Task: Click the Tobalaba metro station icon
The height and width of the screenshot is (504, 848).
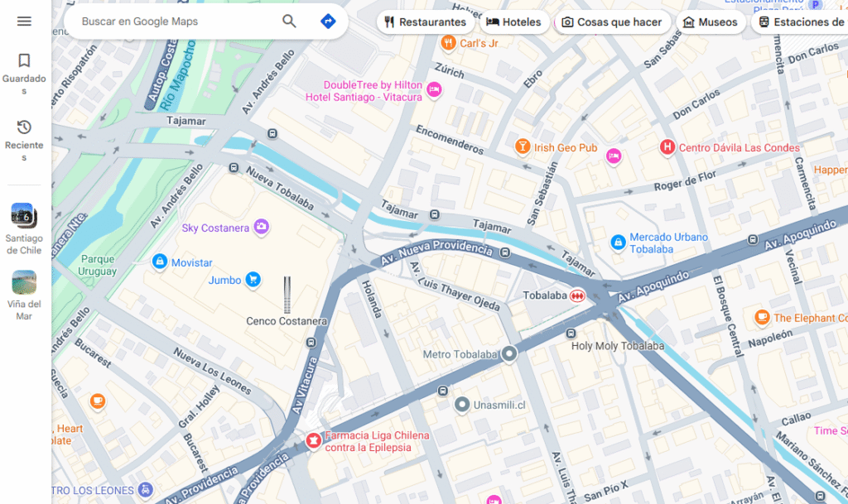Action: click(577, 295)
